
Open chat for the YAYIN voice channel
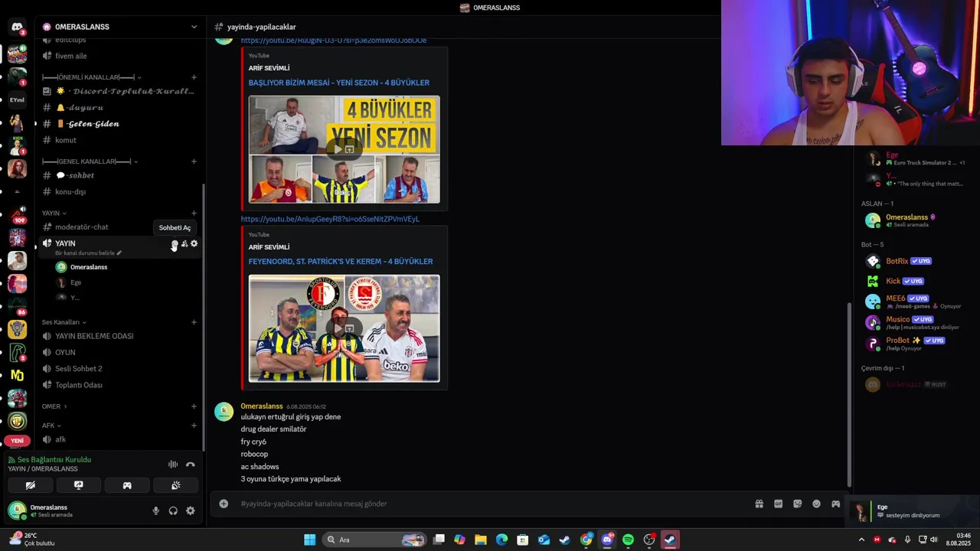[x=175, y=244]
